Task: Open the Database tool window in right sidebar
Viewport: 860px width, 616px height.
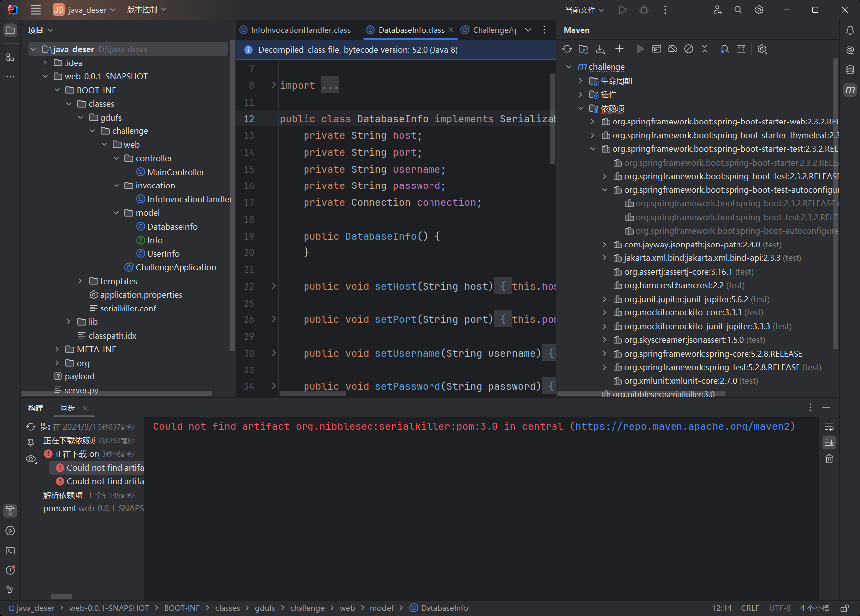Action: [850, 70]
